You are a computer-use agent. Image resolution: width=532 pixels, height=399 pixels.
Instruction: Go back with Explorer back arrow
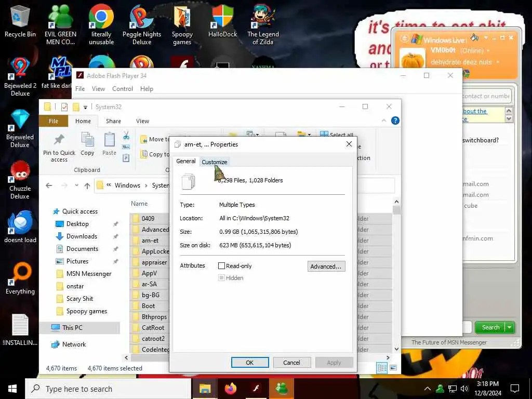click(49, 185)
